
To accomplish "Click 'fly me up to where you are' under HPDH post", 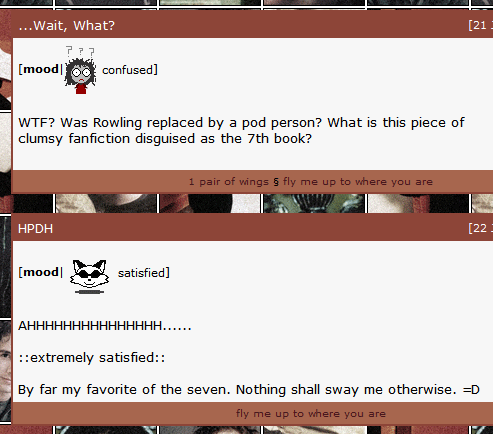I will tap(311, 414).
